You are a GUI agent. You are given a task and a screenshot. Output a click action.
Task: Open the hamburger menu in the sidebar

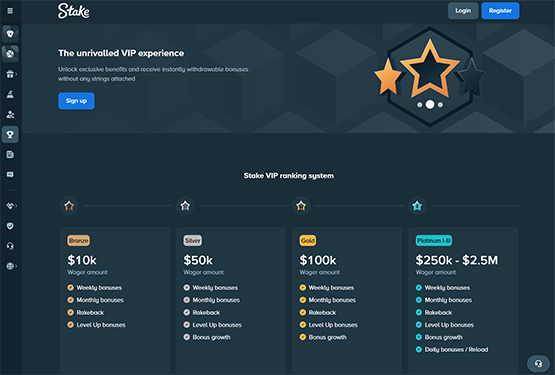pyautogui.click(x=10, y=11)
